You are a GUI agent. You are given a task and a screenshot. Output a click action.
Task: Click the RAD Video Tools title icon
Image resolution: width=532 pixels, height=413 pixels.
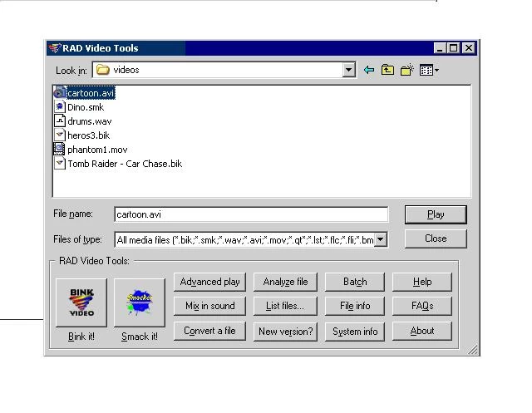tap(55, 48)
